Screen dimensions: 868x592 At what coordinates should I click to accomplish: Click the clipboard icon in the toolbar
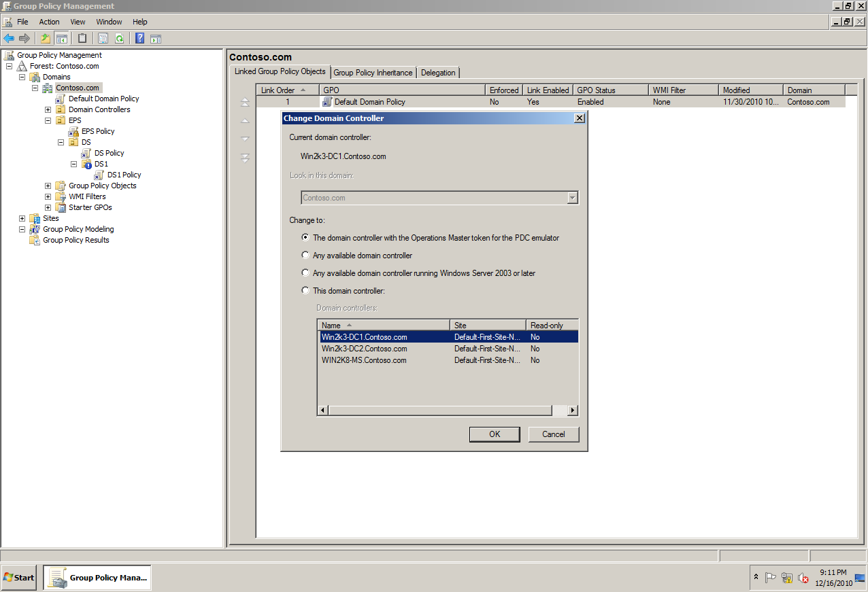[x=82, y=38]
